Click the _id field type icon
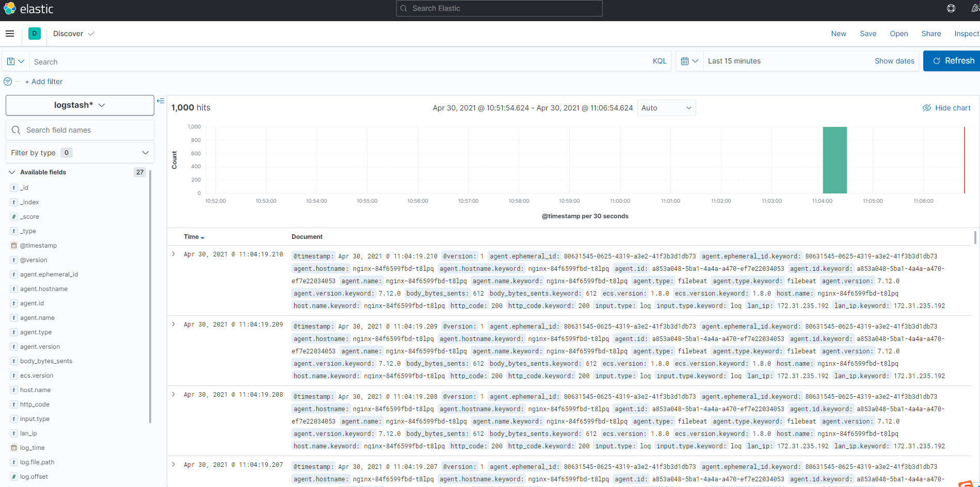This screenshot has height=487, width=980. [14, 188]
